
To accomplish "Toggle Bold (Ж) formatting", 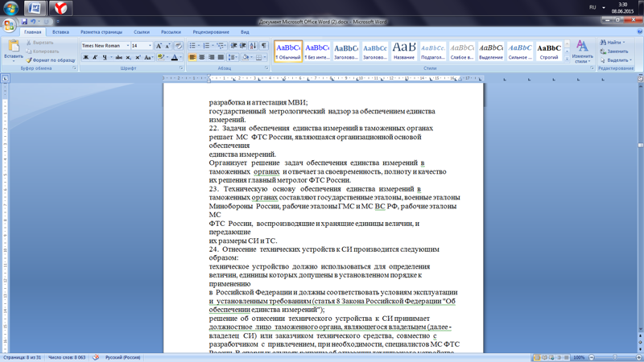I will (x=86, y=57).
